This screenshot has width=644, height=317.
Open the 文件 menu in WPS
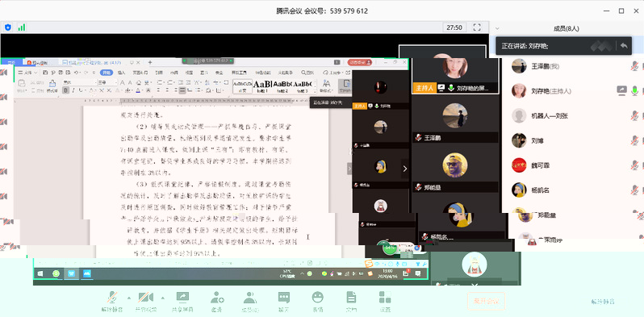(x=27, y=73)
